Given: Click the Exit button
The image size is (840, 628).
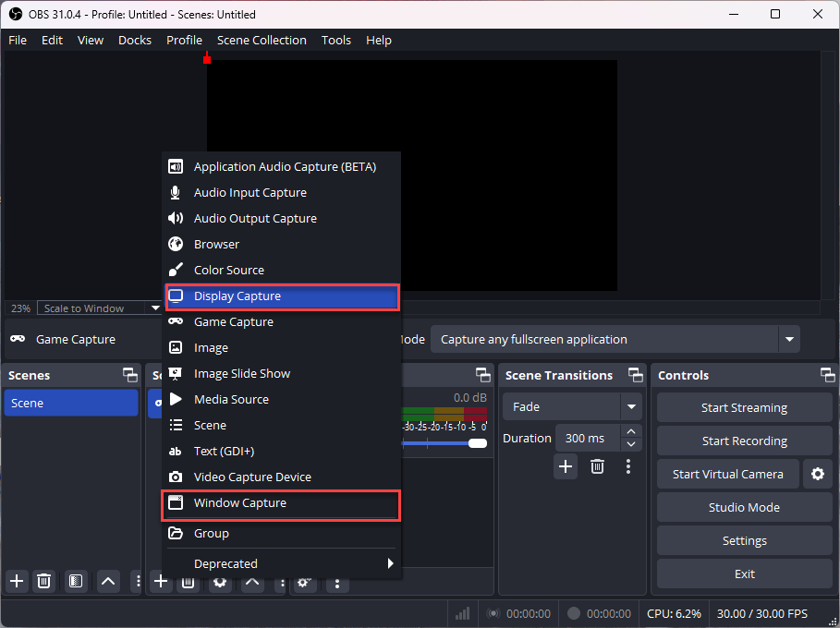Looking at the screenshot, I should pyautogui.click(x=744, y=574).
